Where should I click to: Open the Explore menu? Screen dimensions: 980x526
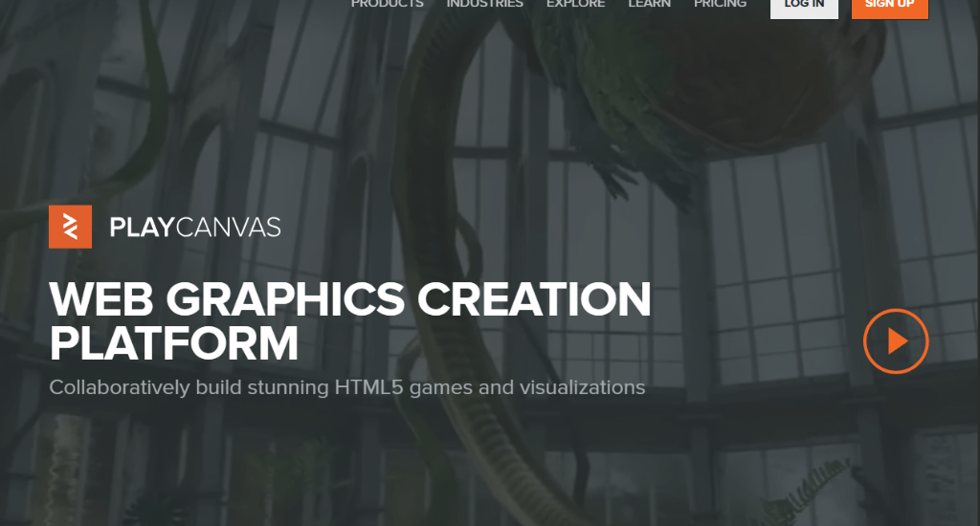pyautogui.click(x=575, y=3)
